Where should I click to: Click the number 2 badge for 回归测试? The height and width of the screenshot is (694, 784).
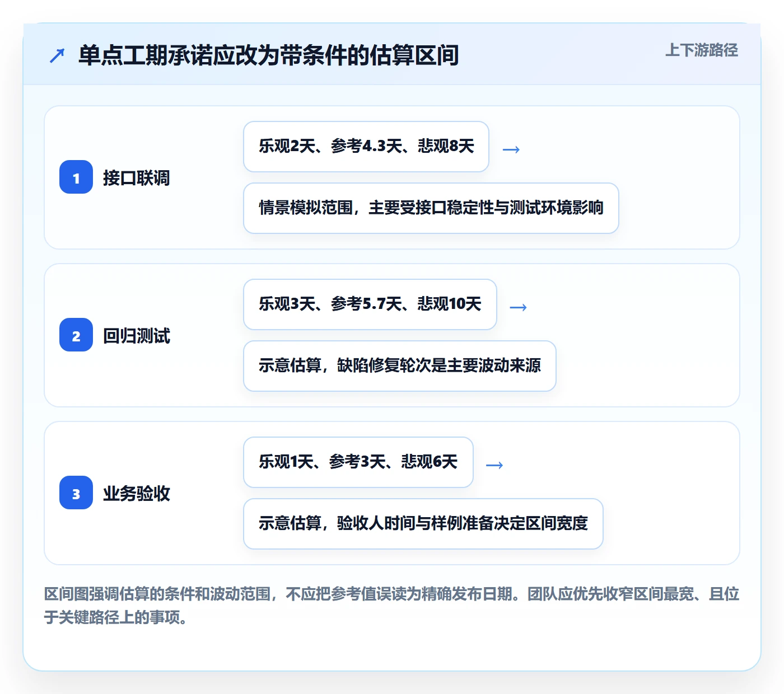pos(76,335)
